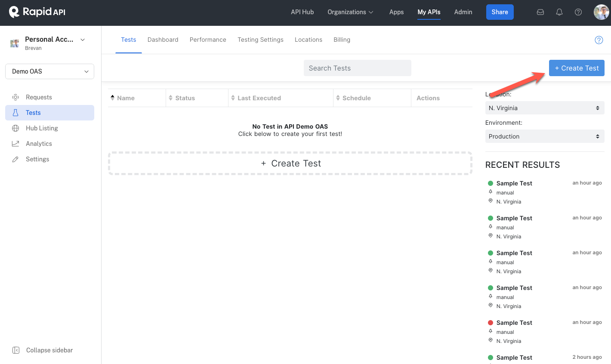This screenshot has height=364, width=611.
Task: Click the Personal Account avatar thumbnail
Action: coord(15,43)
